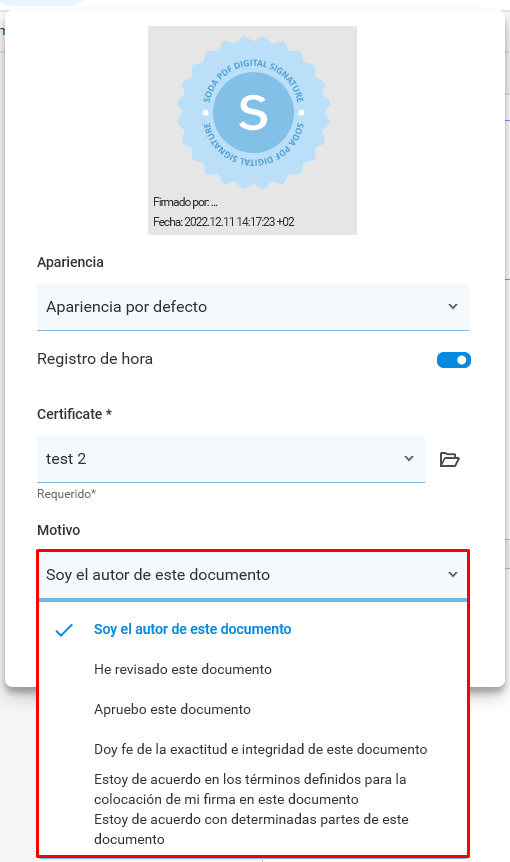Click chevron arrow of Certificate dropdown
Screen dimensions: 510x862
pos(409,458)
